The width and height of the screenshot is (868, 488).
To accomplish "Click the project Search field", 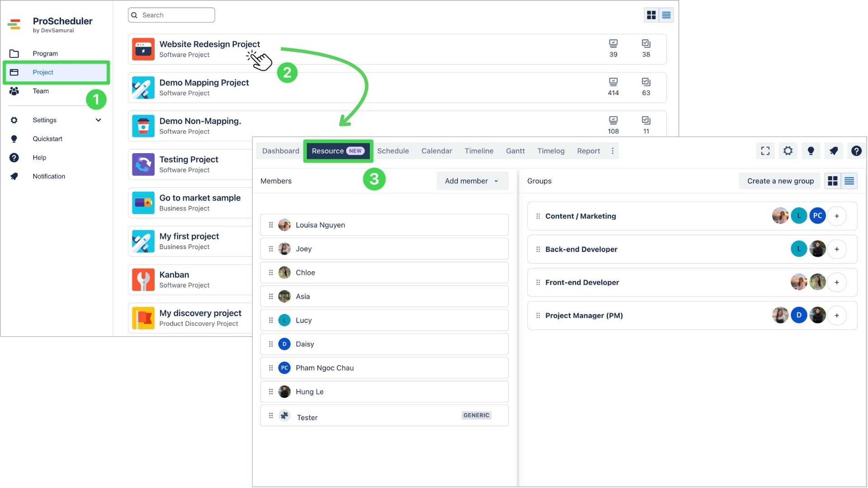I will pyautogui.click(x=172, y=15).
